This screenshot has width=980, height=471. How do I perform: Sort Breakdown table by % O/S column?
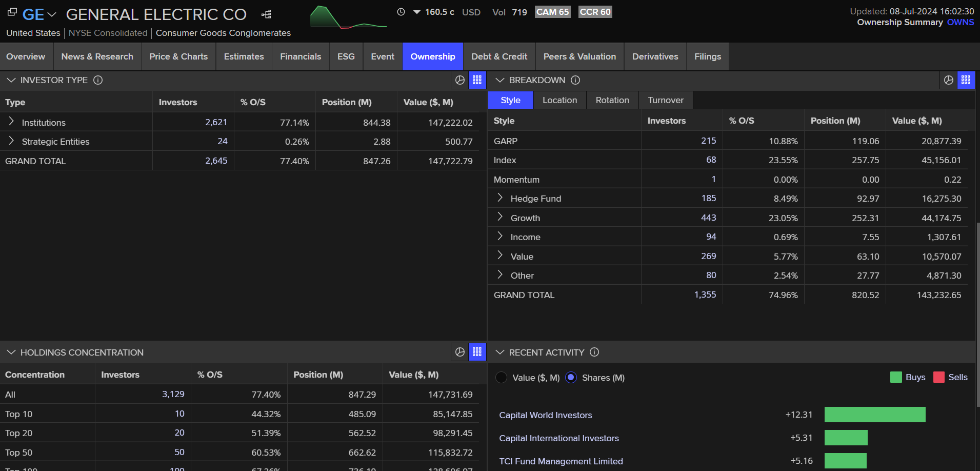pos(742,121)
